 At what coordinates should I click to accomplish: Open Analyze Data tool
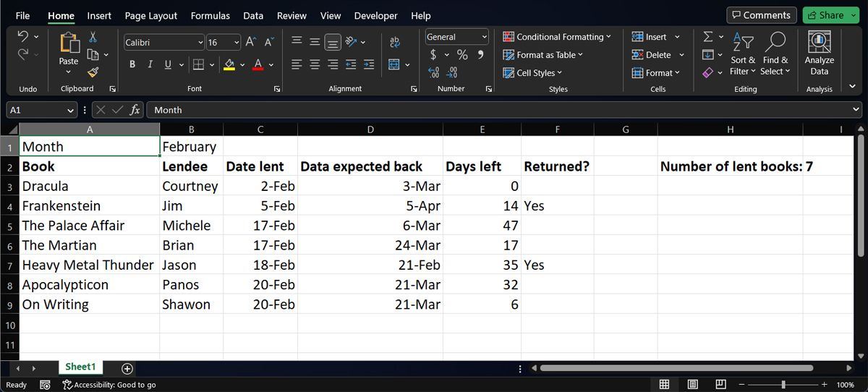(x=819, y=54)
